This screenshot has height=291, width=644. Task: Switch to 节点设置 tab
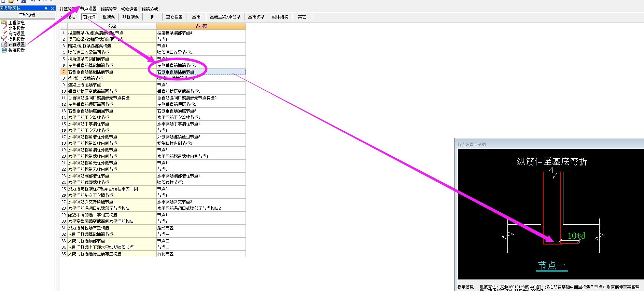click(88, 9)
